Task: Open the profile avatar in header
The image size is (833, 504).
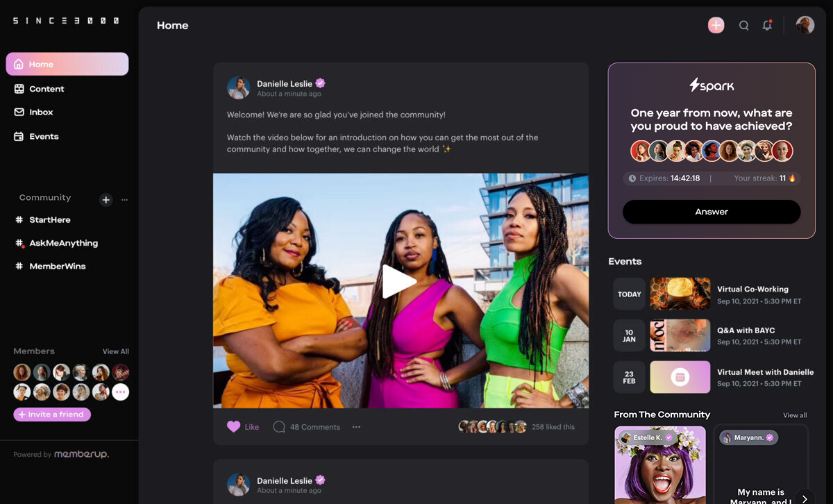Action: 805,25
